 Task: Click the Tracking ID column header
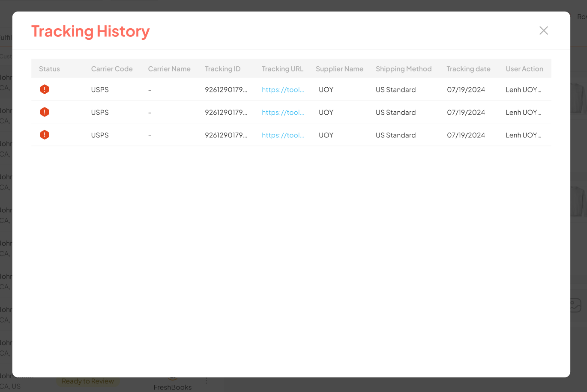(x=222, y=69)
